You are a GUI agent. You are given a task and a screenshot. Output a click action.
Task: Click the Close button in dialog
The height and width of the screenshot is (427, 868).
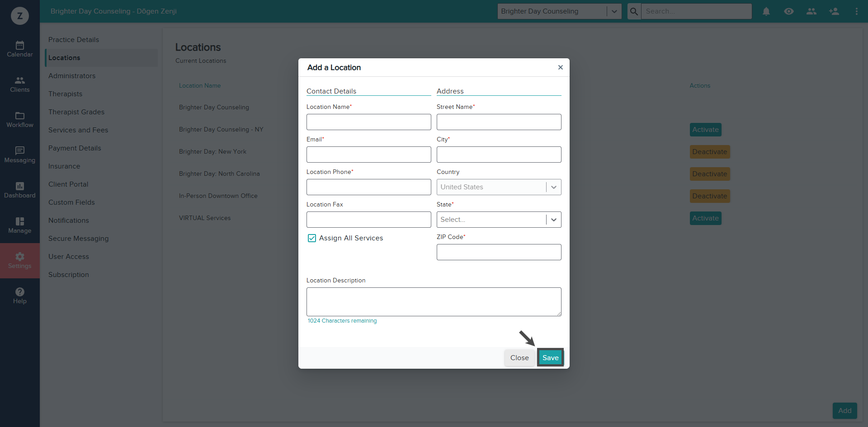point(519,357)
